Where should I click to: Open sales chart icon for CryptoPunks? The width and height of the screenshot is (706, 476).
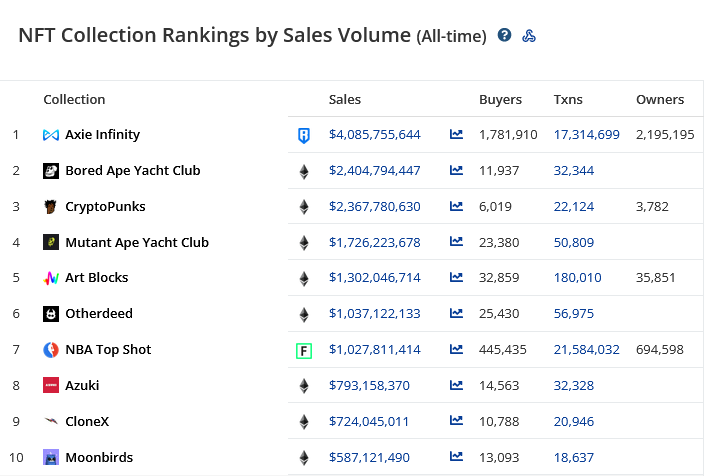coord(456,206)
